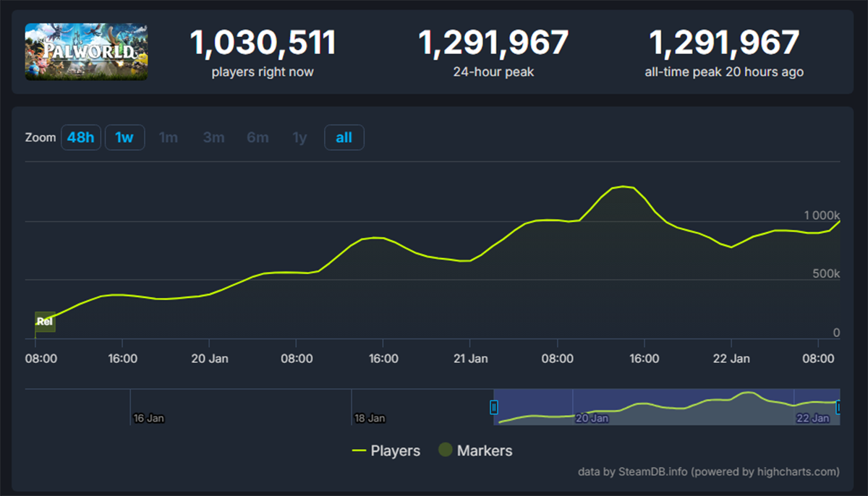Click the 16 Jan area in the navigator

[x=148, y=417]
